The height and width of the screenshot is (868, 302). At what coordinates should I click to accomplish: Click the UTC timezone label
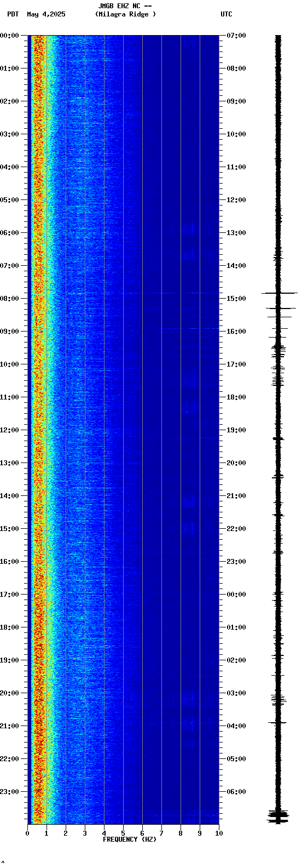(x=226, y=14)
